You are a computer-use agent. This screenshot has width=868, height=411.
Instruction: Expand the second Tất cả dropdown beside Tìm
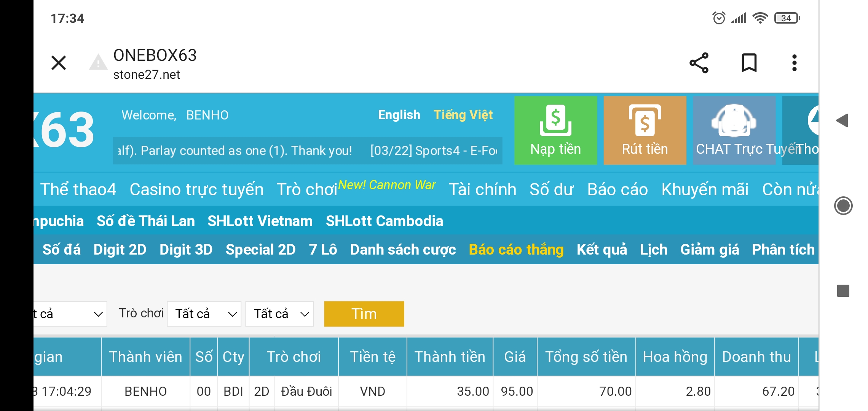pyautogui.click(x=279, y=314)
